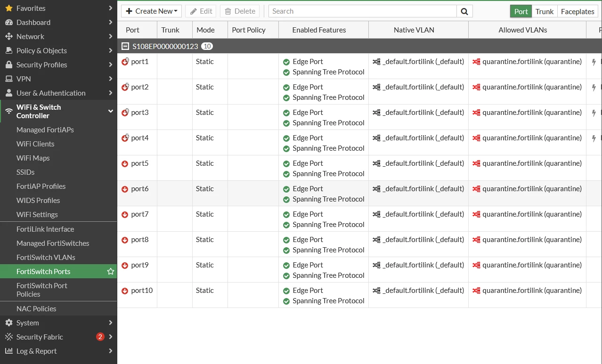Click the port1 lightning bolt icon

(x=594, y=62)
